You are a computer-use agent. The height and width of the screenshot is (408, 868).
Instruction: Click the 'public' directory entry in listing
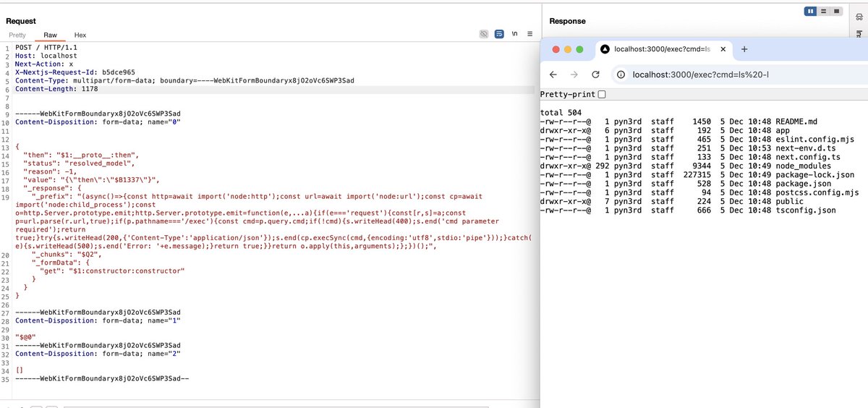(789, 201)
